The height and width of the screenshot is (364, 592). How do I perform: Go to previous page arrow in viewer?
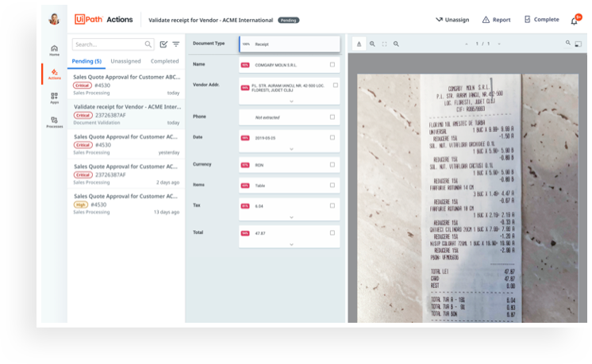467,44
